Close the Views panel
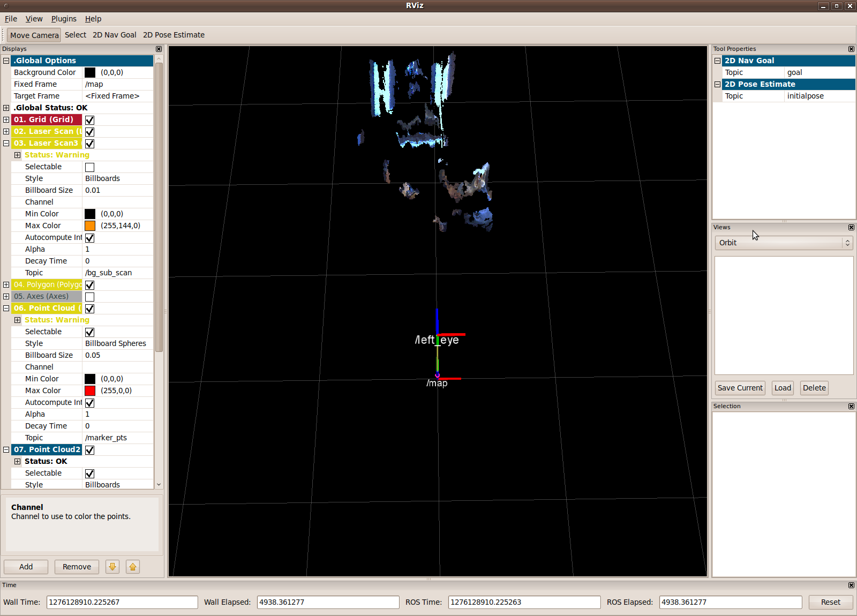The image size is (857, 616). pos(851,227)
